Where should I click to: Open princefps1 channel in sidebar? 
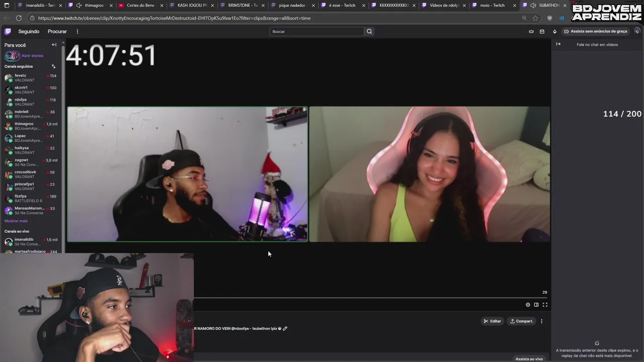pyautogui.click(x=31, y=186)
